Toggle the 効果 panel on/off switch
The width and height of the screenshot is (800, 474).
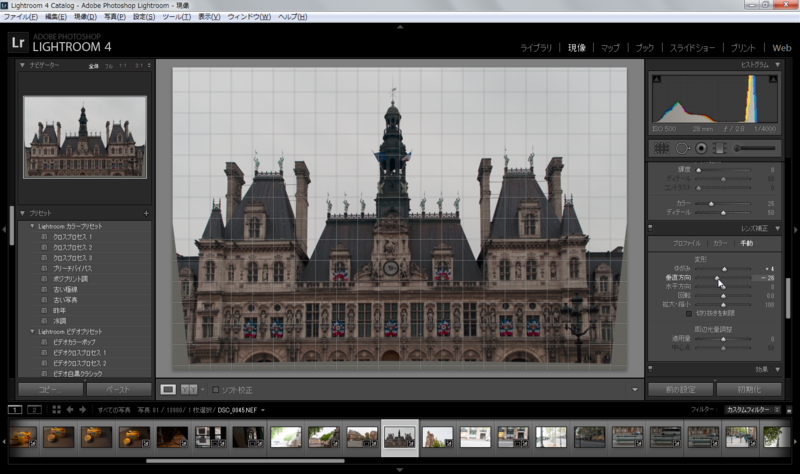click(651, 369)
